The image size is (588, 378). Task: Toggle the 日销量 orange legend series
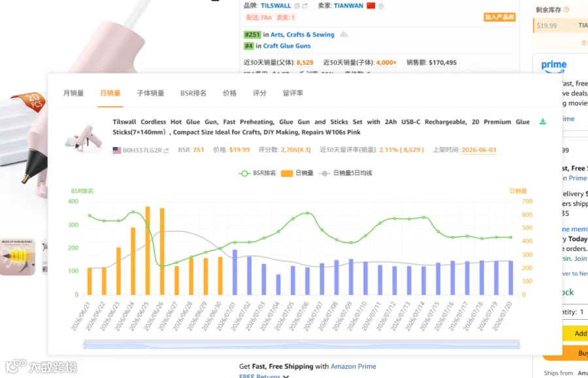point(297,173)
